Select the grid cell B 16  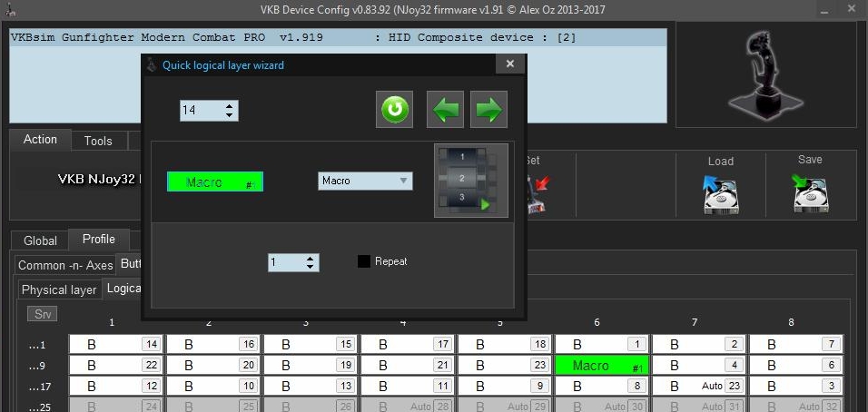[x=213, y=345]
